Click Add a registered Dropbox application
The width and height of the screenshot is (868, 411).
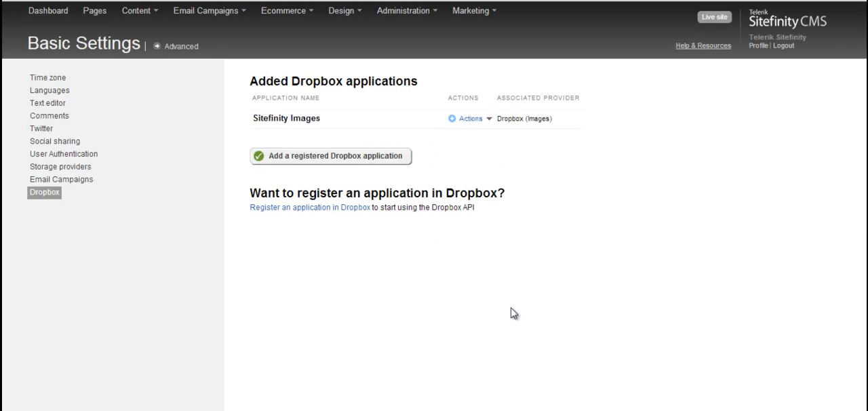pyautogui.click(x=335, y=155)
